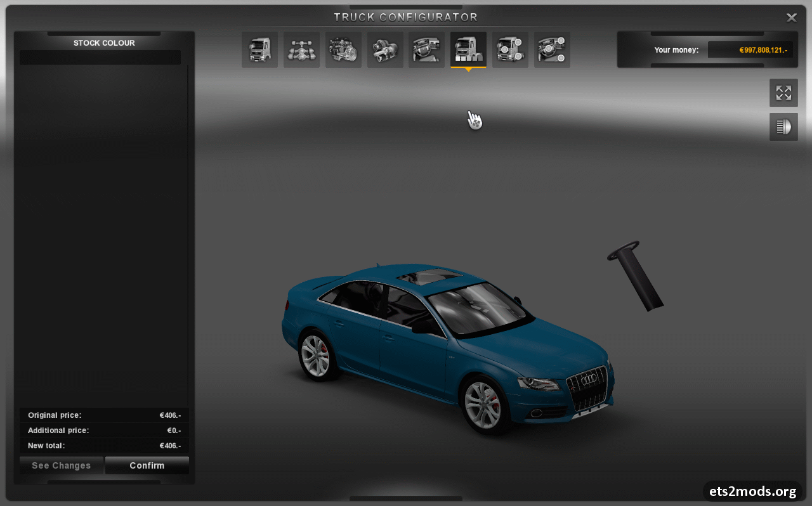This screenshot has width=812, height=506.
Task: Click the 'New total:' row
Action: [104, 446]
